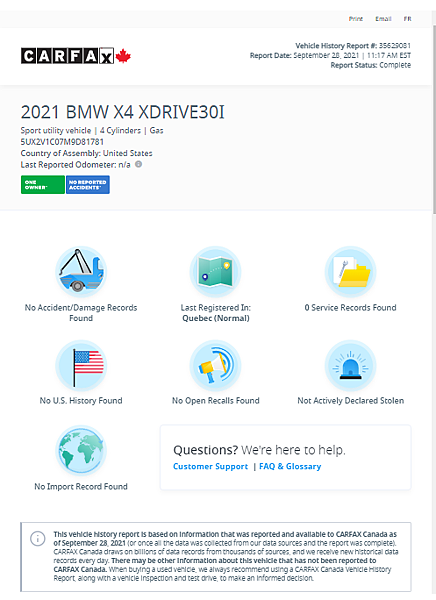This screenshot has height=600, width=436.
Task: Click the No Open Recalls Found label
Action: pos(216,401)
